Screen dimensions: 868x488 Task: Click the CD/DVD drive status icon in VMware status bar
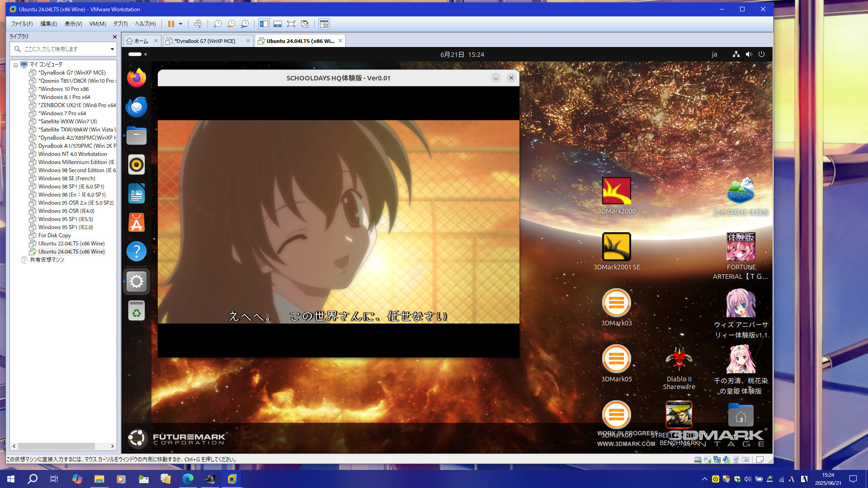pos(707,460)
